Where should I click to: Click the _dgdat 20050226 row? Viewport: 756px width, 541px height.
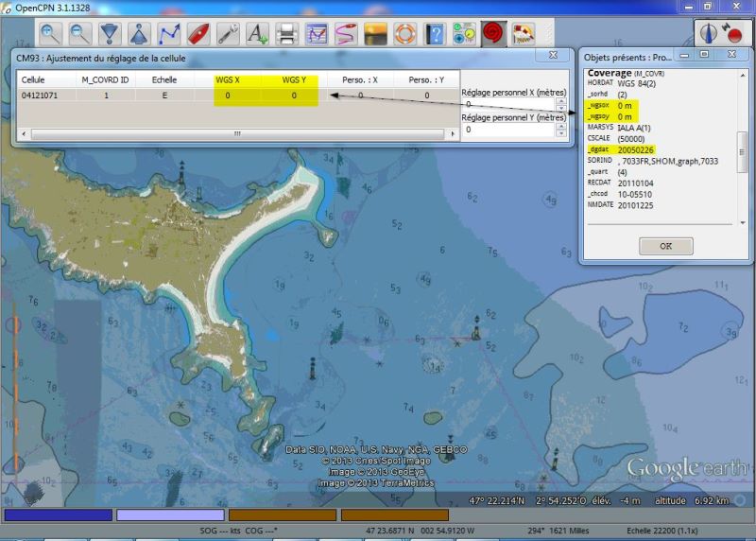[x=621, y=149]
